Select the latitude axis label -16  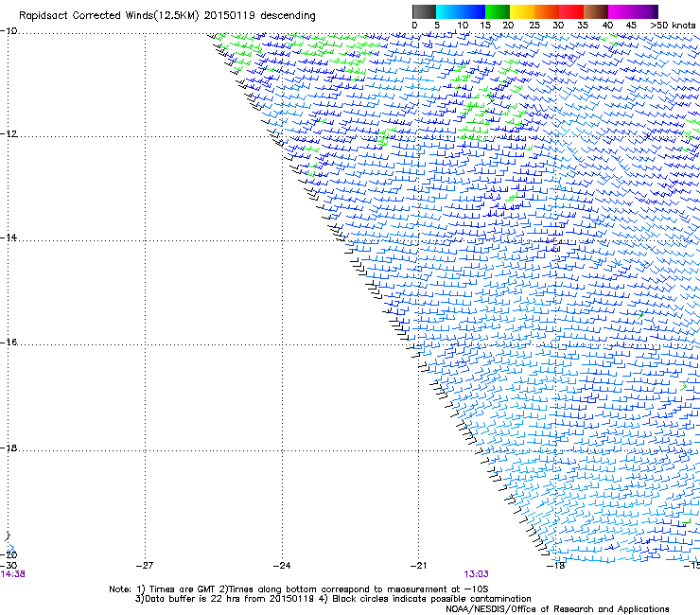(9, 343)
